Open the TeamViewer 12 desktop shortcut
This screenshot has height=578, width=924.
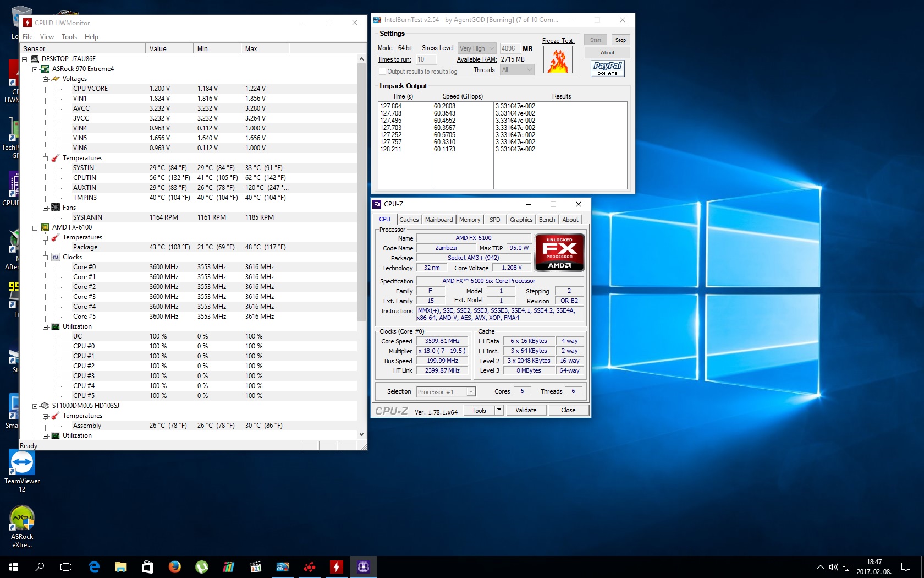click(22, 471)
